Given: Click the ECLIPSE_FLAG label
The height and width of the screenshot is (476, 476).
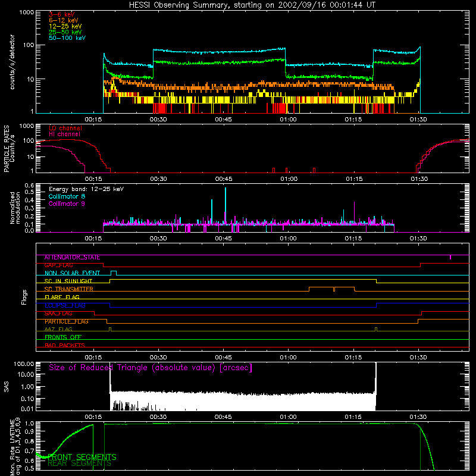Looking at the screenshot, I should pyautogui.click(x=65, y=305).
